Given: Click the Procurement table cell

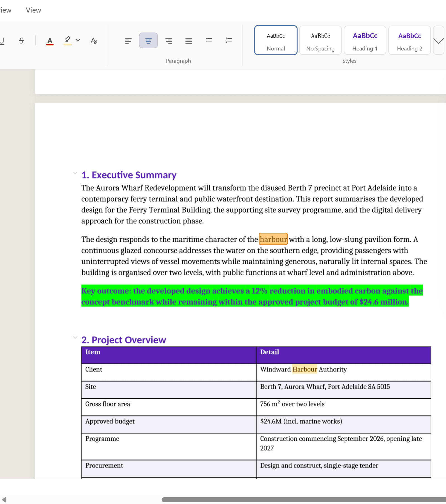Looking at the screenshot, I should (x=169, y=468).
